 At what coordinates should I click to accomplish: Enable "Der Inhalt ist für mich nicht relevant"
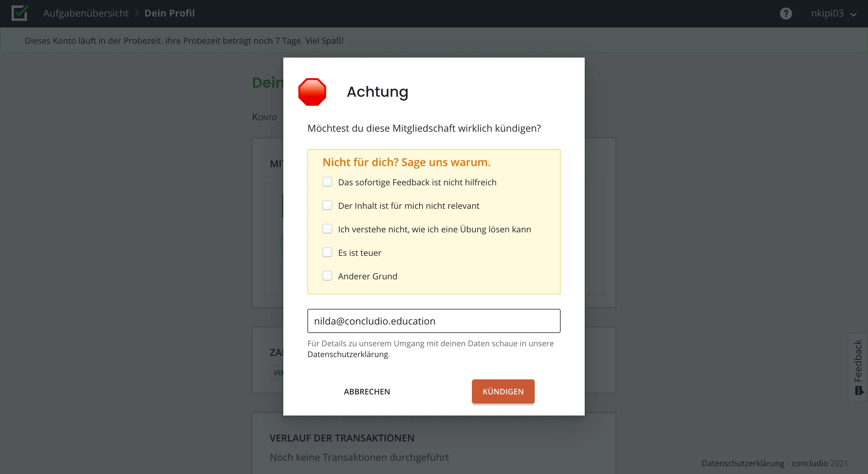coord(327,205)
